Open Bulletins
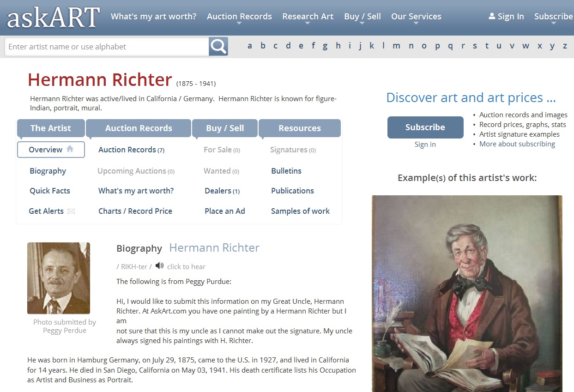This screenshot has width=574, height=392. [x=286, y=171]
